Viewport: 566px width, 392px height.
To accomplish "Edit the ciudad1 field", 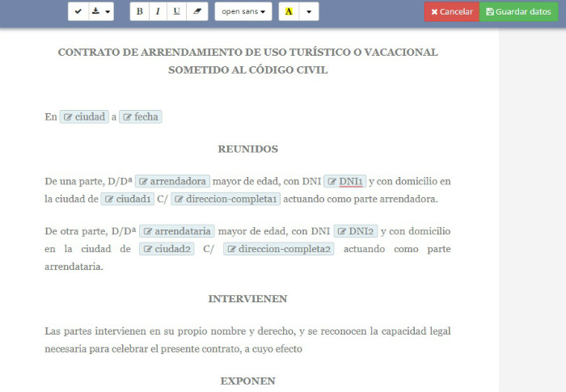I will click(128, 199).
